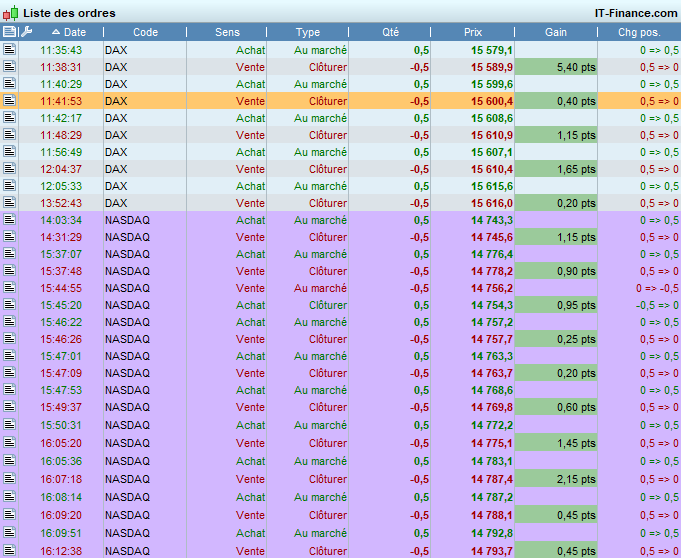Image resolution: width=681 pixels, height=558 pixels.
Task: Click the Type column header
Action: 307,32
